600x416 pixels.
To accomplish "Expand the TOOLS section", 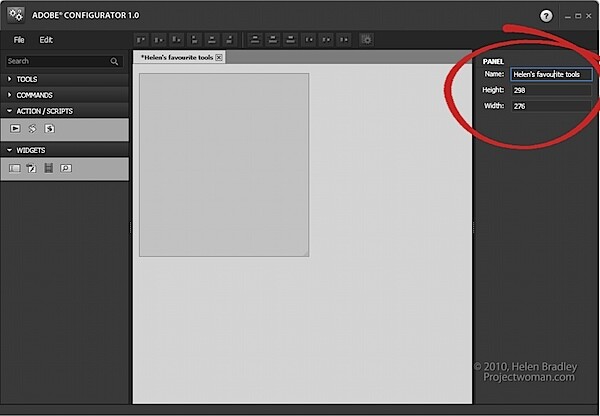I will coord(64,79).
